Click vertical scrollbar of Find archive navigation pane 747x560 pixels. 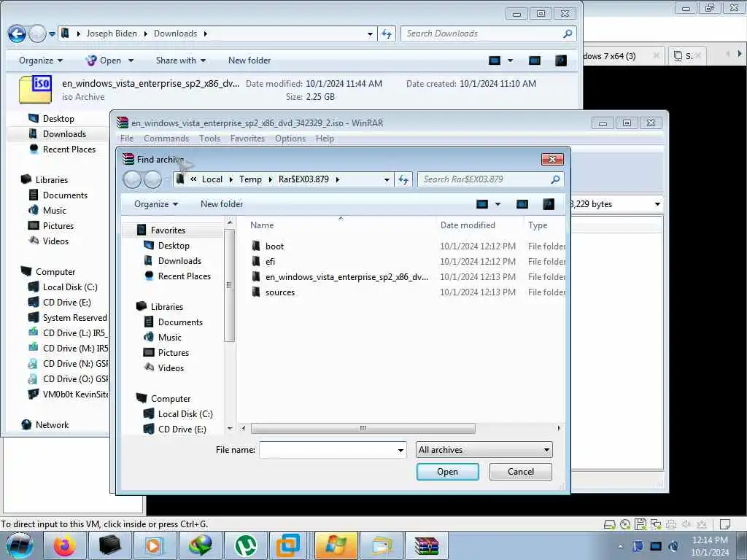(229, 286)
